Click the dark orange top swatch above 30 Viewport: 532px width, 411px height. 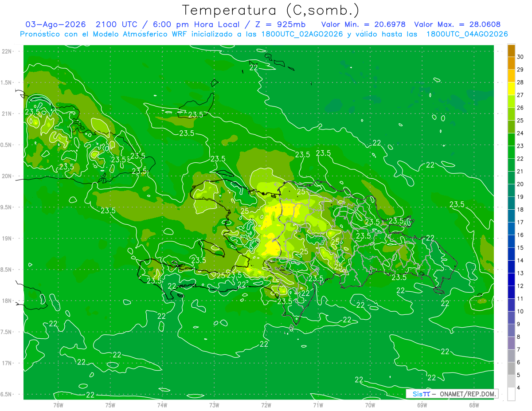[x=511, y=51]
